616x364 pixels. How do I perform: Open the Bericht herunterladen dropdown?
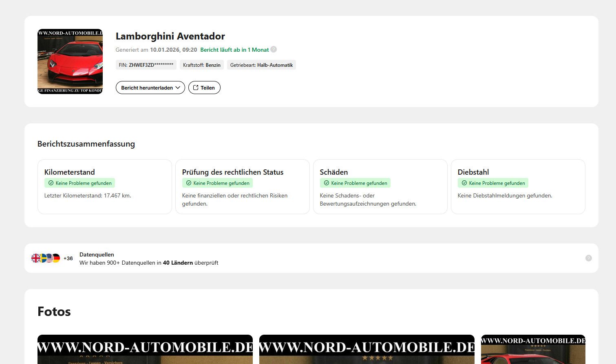150,88
